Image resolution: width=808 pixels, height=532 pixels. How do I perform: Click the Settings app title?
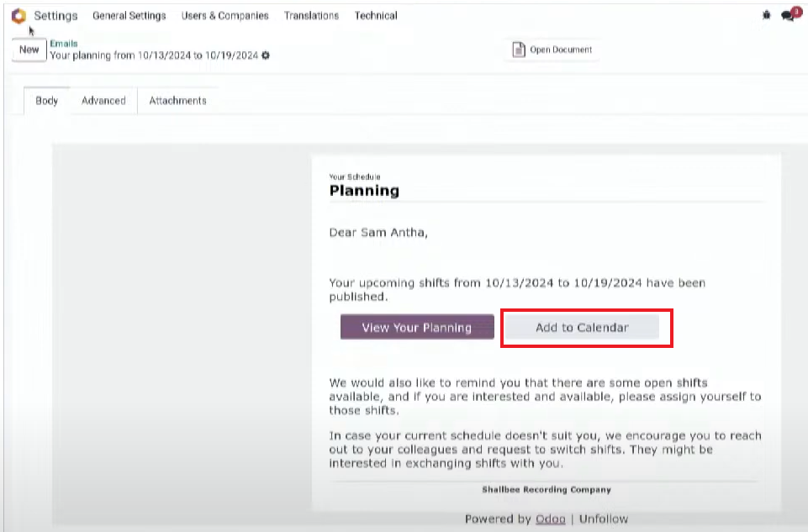pyautogui.click(x=55, y=15)
